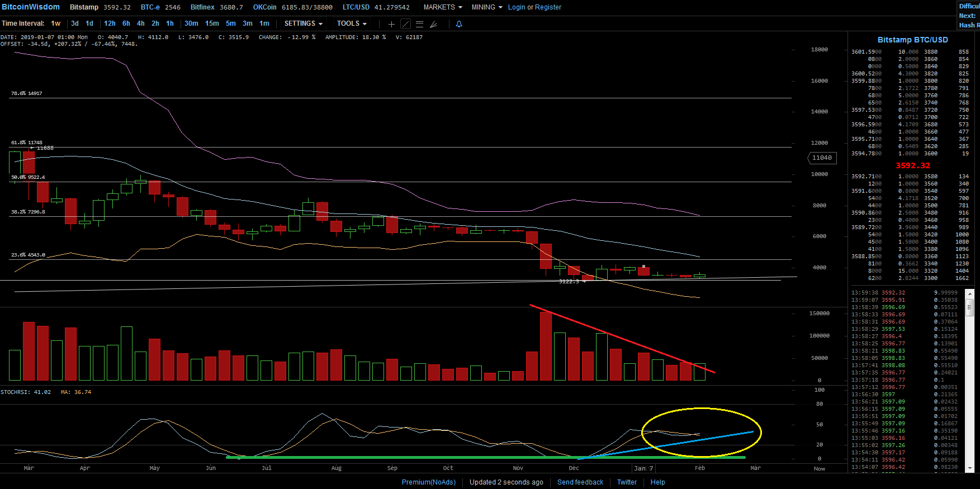This screenshot has width=980, height=489.
Task: Click the 61.8% 11748 Fibonacci level label
Action: click(27, 143)
